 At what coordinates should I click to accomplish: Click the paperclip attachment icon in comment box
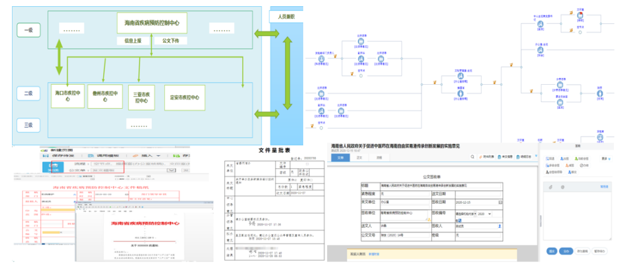point(551,187)
